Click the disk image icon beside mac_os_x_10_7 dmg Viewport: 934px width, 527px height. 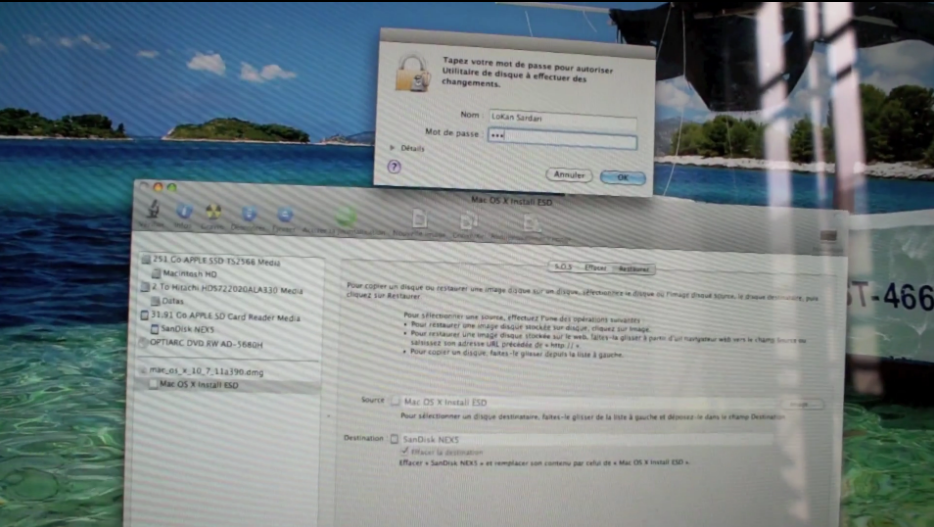coord(142,370)
